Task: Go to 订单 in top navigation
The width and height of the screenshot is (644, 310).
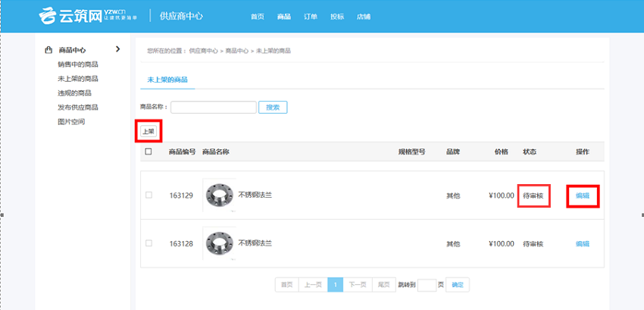Action: pos(311,16)
